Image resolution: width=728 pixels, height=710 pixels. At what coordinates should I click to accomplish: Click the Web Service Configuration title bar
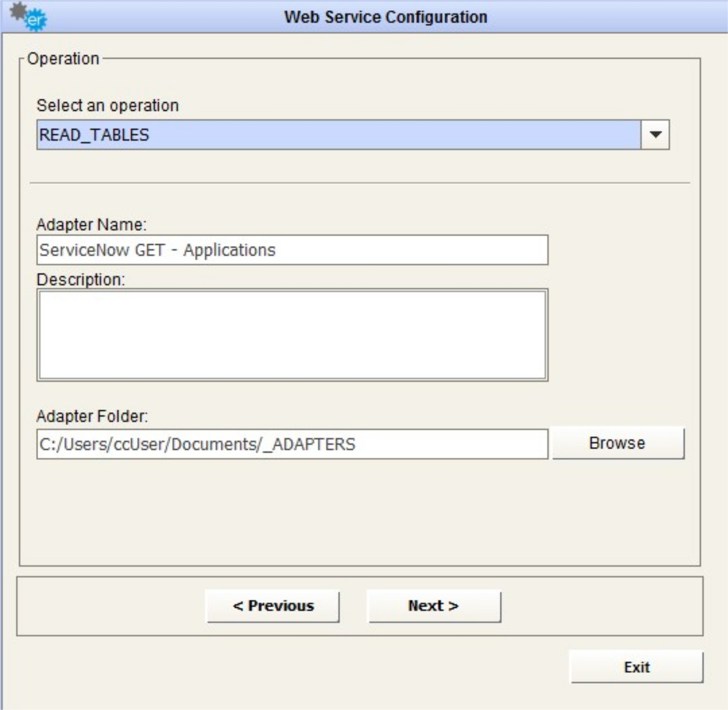click(x=386, y=17)
